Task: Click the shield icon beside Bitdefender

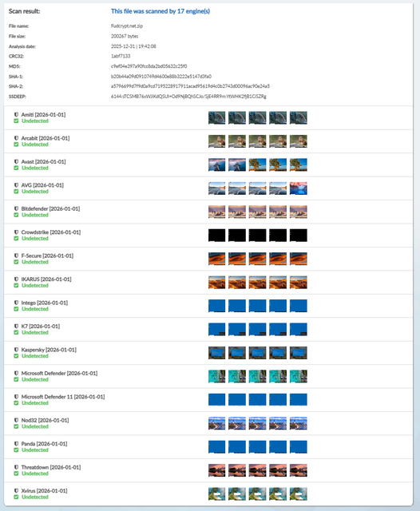Action: (16, 208)
